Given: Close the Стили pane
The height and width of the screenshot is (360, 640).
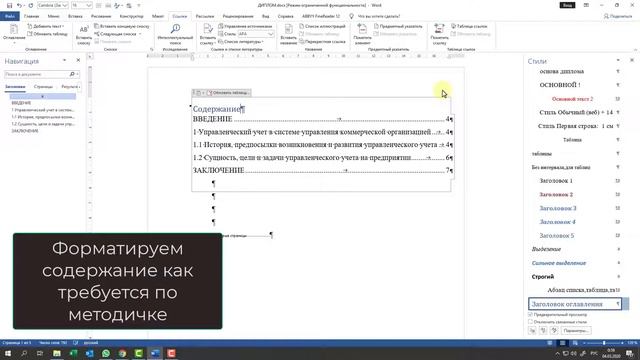Looking at the screenshot, I should point(632,60).
